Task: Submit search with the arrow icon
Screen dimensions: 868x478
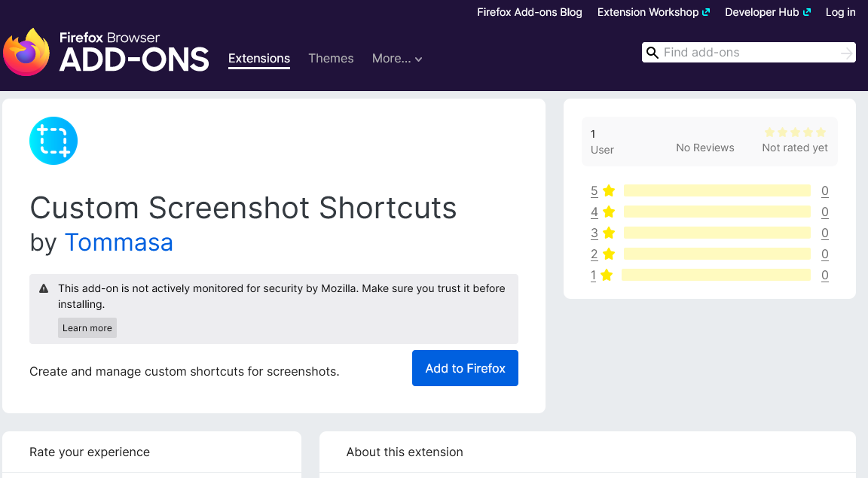Action: (846, 53)
